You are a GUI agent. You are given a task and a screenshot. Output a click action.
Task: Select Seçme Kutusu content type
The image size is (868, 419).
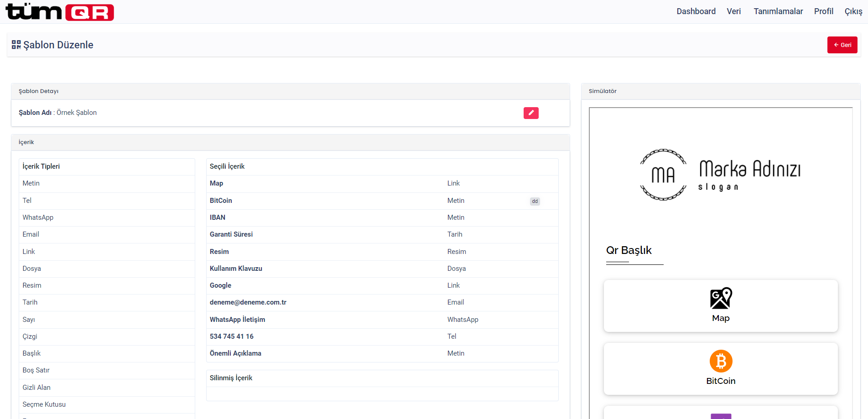[107, 404]
